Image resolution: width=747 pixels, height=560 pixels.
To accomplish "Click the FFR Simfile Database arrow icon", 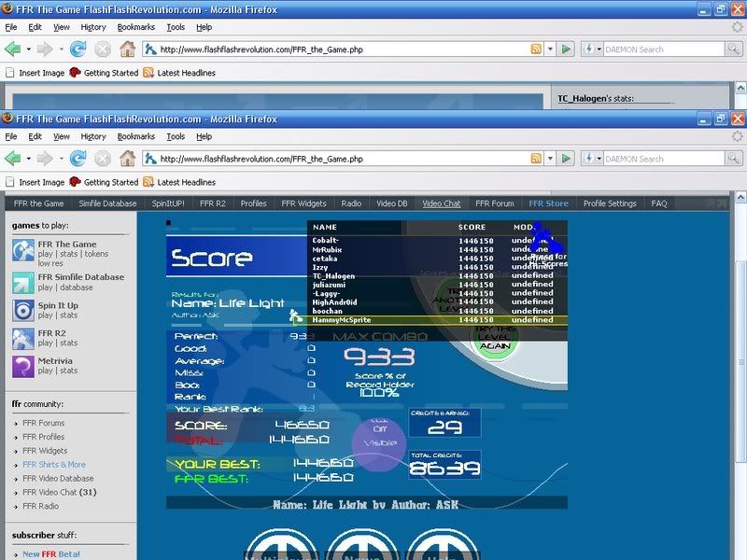I will click(23, 281).
